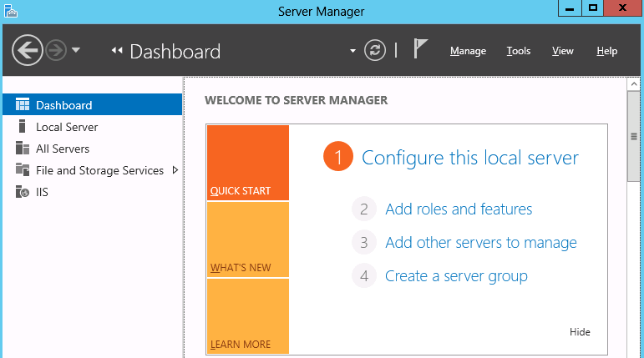Click the Local Server icon

[23, 127]
